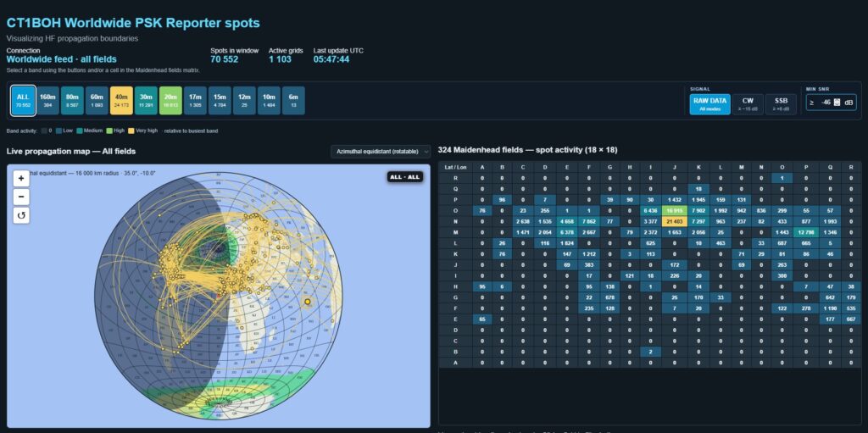Click the ALL - ALL map badge

pos(404,177)
